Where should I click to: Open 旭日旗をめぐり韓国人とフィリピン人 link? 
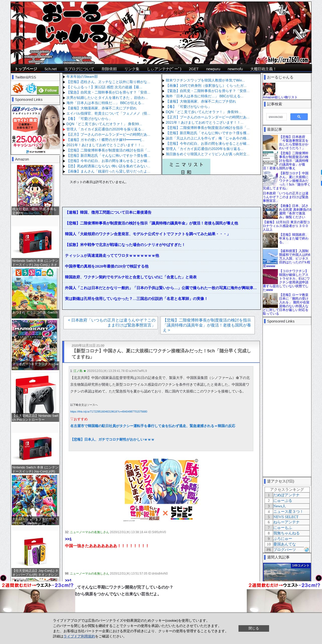point(207,154)
